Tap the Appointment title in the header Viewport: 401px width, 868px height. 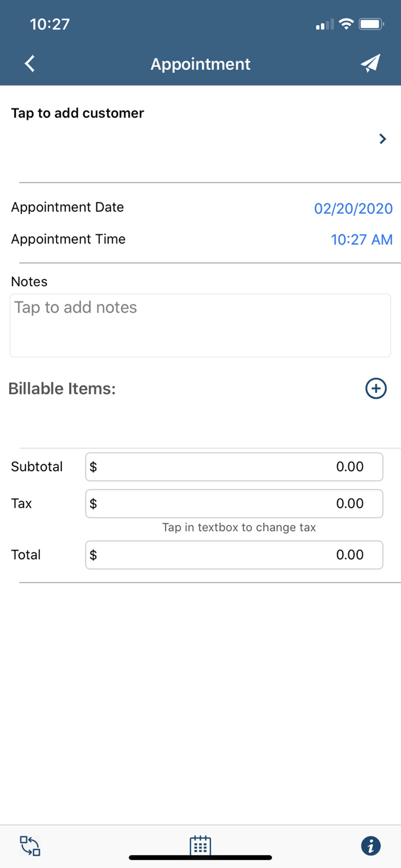pyautogui.click(x=200, y=64)
